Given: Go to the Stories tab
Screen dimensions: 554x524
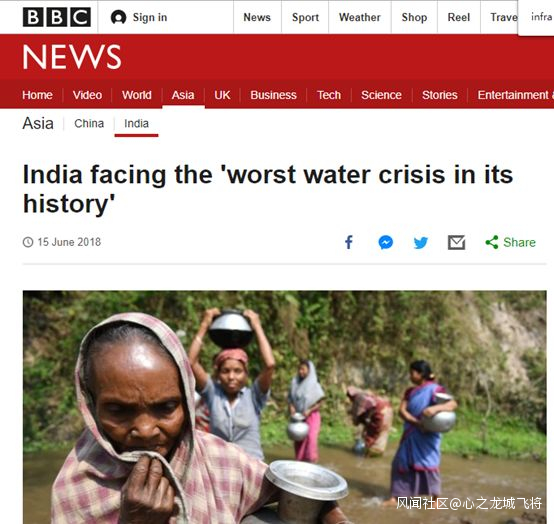Looking at the screenshot, I should point(440,95).
